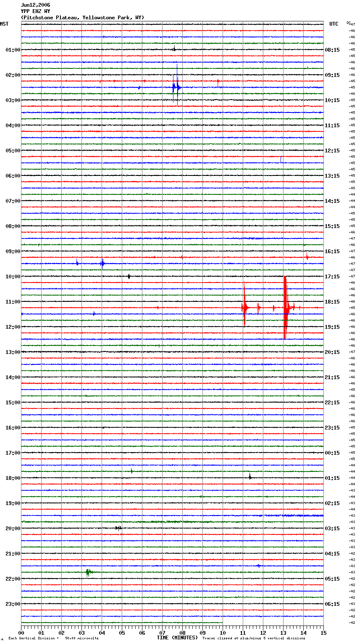This screenshot has height=644, width=357.
Task: Click the 16:00 MST time label
Action: point(13,428)
